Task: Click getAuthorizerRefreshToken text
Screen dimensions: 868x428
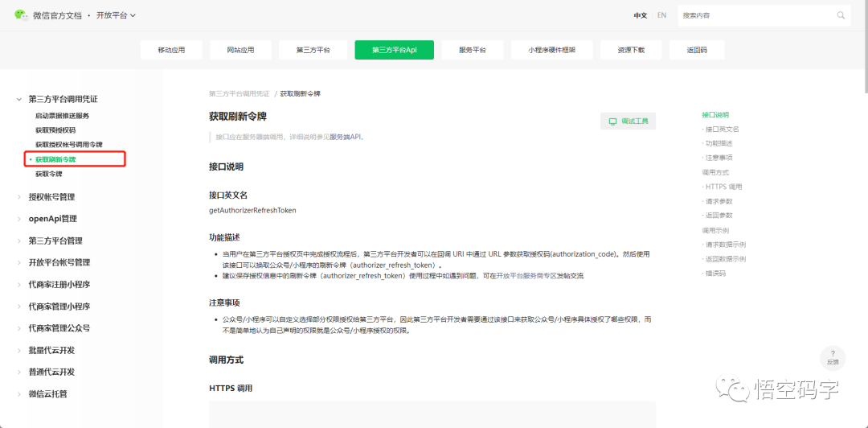Action: [x=252, y=211]
